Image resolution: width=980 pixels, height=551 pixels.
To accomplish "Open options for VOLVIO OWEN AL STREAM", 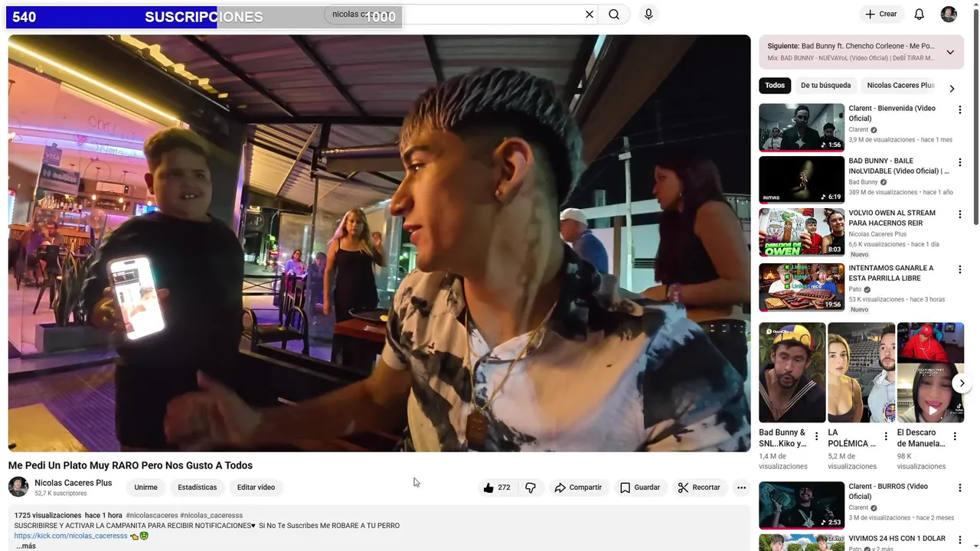I will (959, 215).
